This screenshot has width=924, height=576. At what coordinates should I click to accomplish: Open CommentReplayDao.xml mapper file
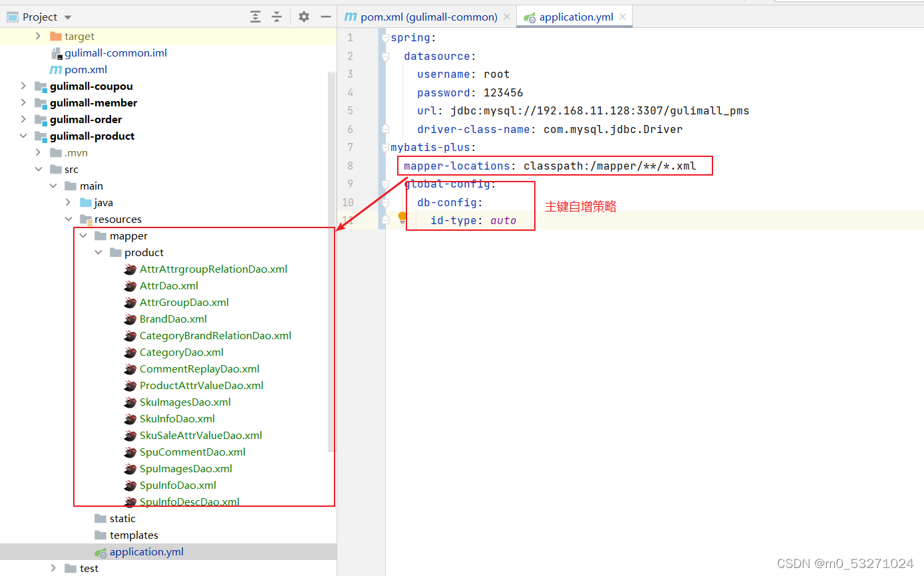(200, 368)
